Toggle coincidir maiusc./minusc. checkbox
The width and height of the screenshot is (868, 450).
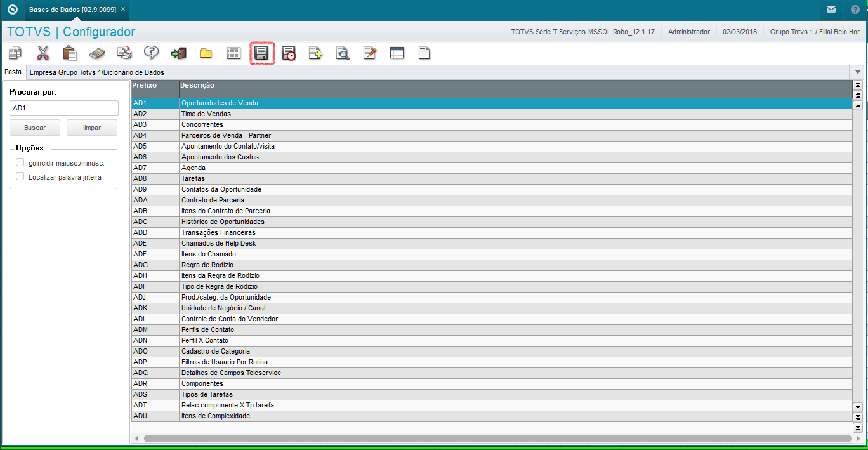click(x=20, y=162)
